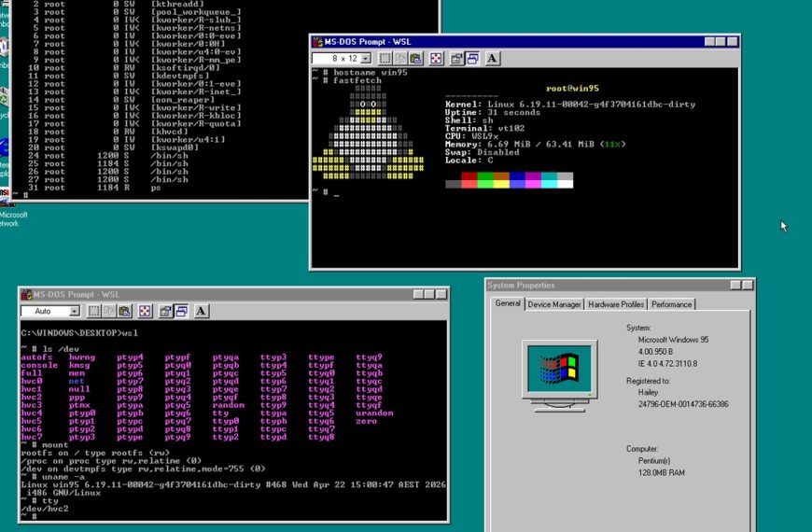Screen dimensions: 812x532
Task: Switch front WSL window to full screen
Action: (436, 59)
